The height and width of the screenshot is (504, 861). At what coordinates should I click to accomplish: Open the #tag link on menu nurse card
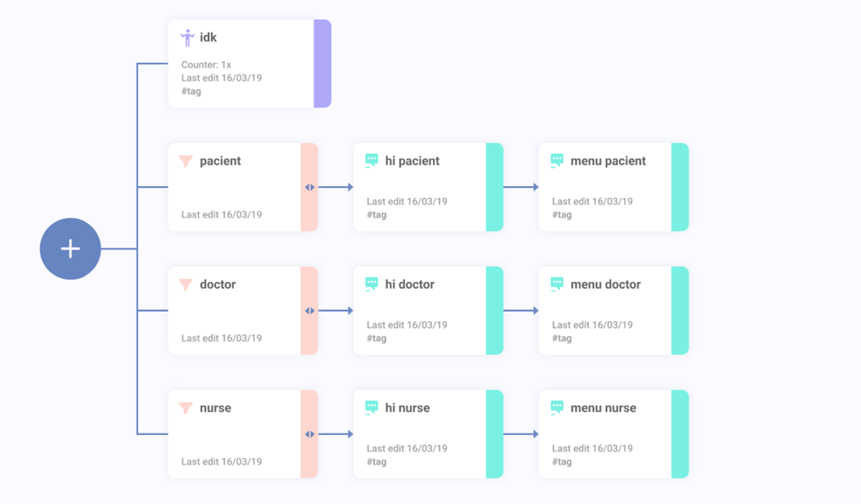pos(562,462)
